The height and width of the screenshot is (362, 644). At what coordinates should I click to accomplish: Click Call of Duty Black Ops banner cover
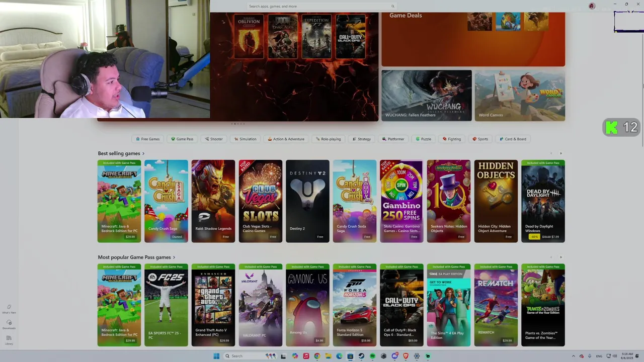[351, 37]
